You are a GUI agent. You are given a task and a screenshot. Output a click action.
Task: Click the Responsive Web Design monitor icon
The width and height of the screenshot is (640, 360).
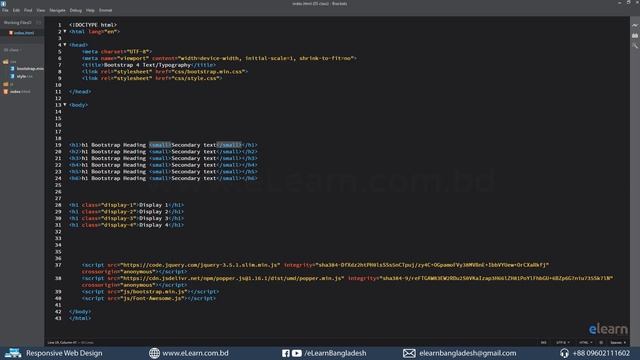[13, 353]
